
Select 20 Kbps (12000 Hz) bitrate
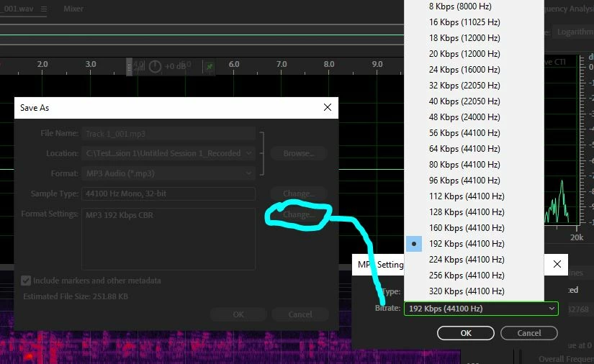[474, 54]
